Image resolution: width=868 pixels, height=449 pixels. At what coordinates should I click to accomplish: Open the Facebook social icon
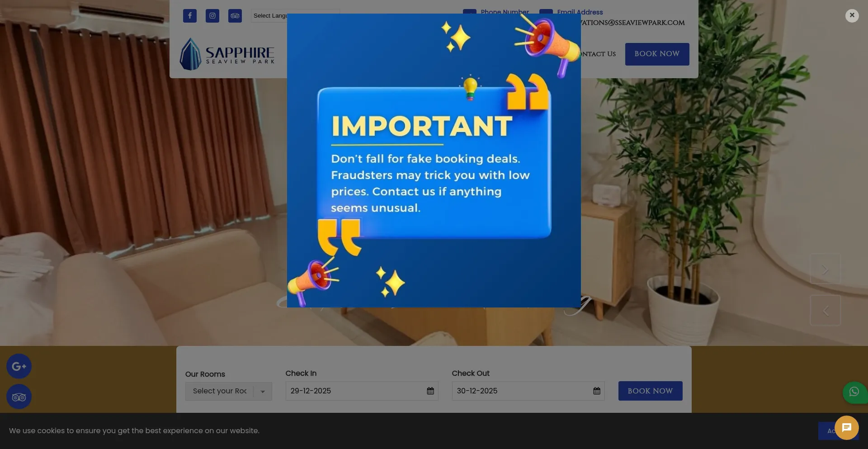coord(190,16)
